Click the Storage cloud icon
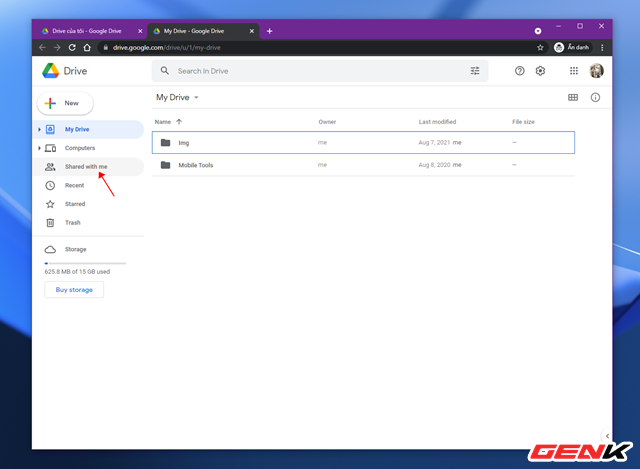640x469 pixels. (50, 249)
